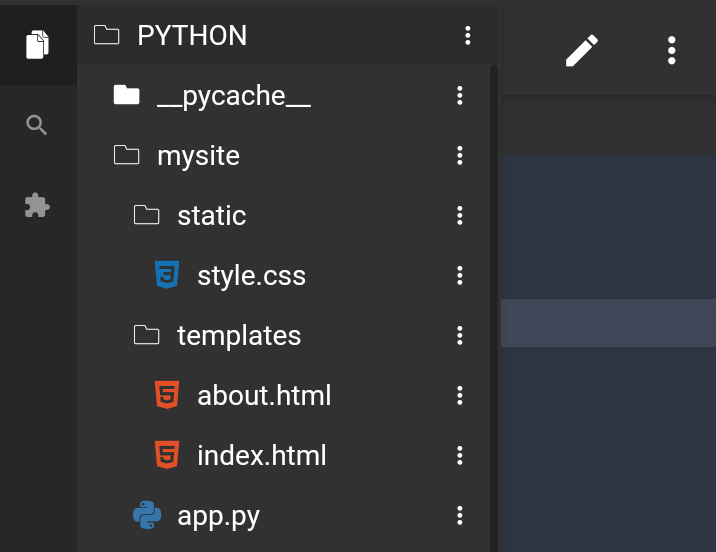This screenshot has height=552, width=716.
Task: Open the Search sidebar icon
Action: tap(37, 125)
